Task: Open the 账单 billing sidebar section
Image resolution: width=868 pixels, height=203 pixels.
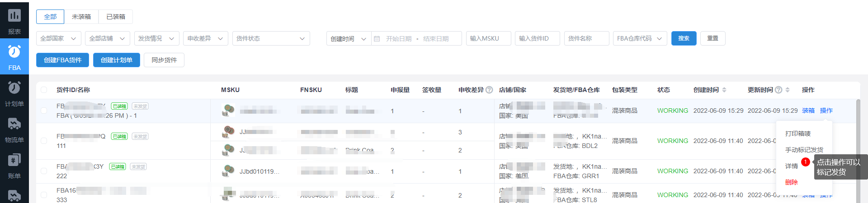Action: point(14,165)
